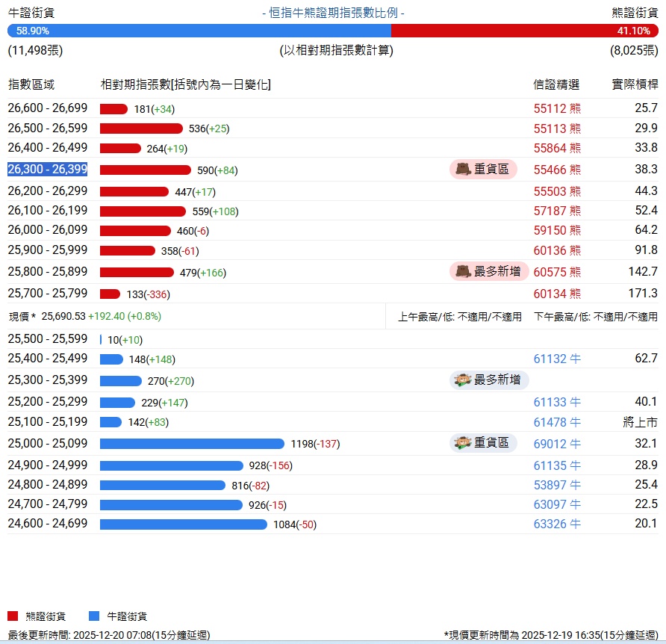
Task: Open bull warrant 63097 牛 link
Action: (557, 504)
